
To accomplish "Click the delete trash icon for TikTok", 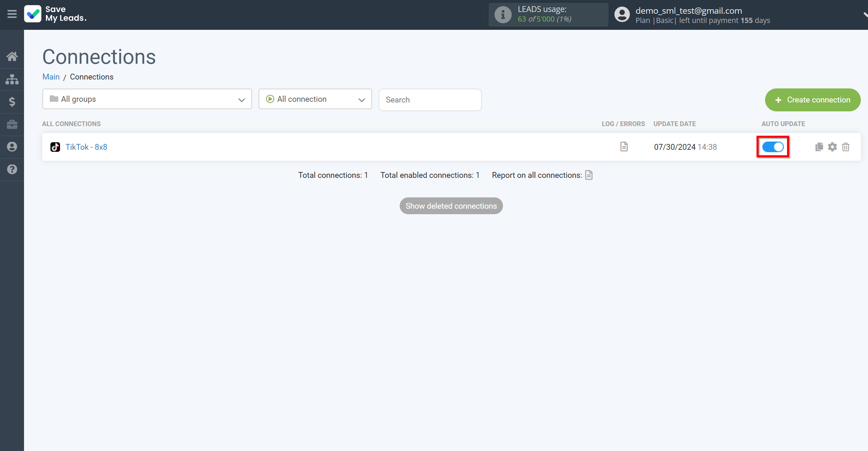I will click(x=846, y=147).
